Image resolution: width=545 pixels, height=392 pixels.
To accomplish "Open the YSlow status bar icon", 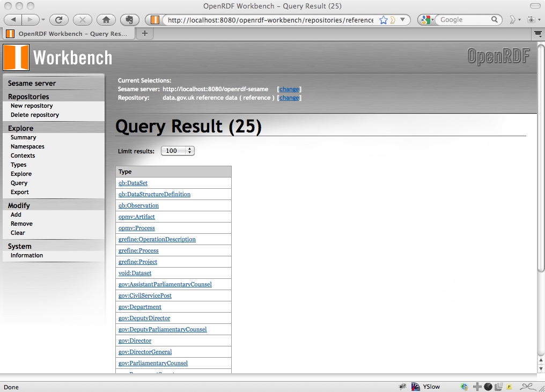I will click(426, 387).
